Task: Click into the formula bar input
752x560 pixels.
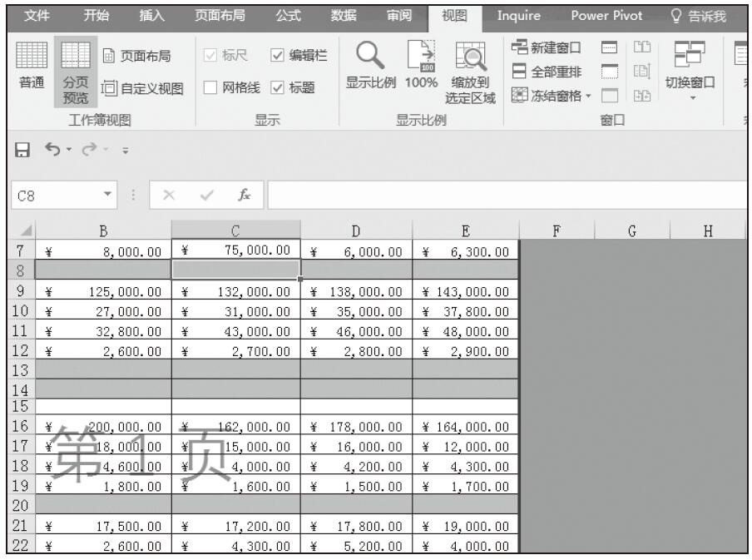Action: 508,196
